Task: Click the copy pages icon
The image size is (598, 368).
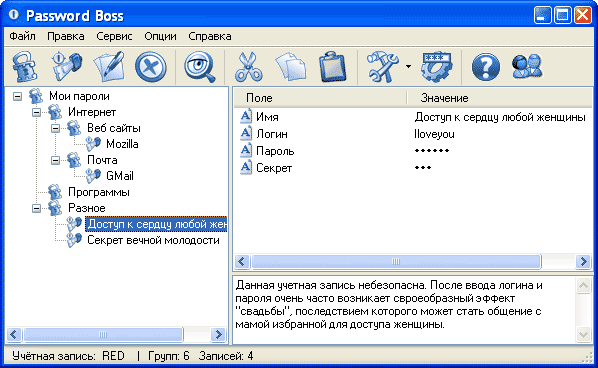Action: pos(291,67)
